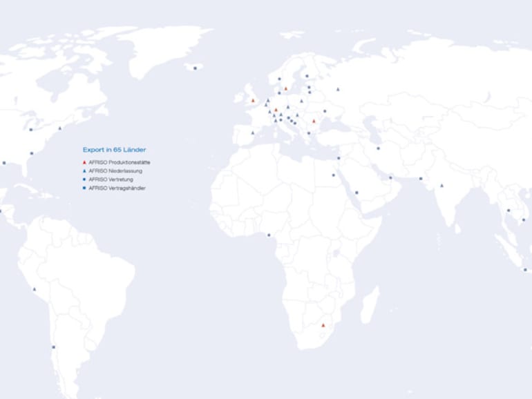Screen dimensions: 532x399
Task: Click the blue triangle marker in Spain
Action: point(253,133)
